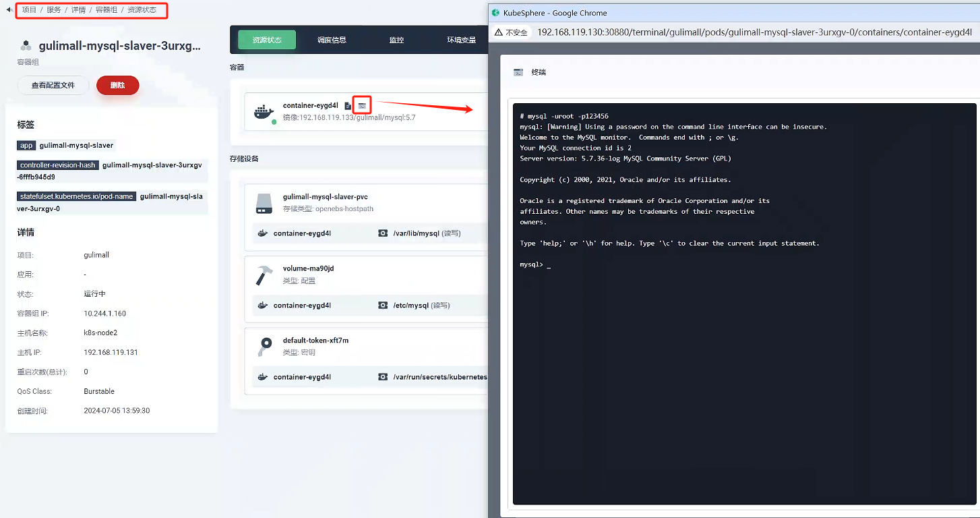Open the container-eygd4l name link
The image size is (980, 518).
pyautogui.click(x=311, y=105)
